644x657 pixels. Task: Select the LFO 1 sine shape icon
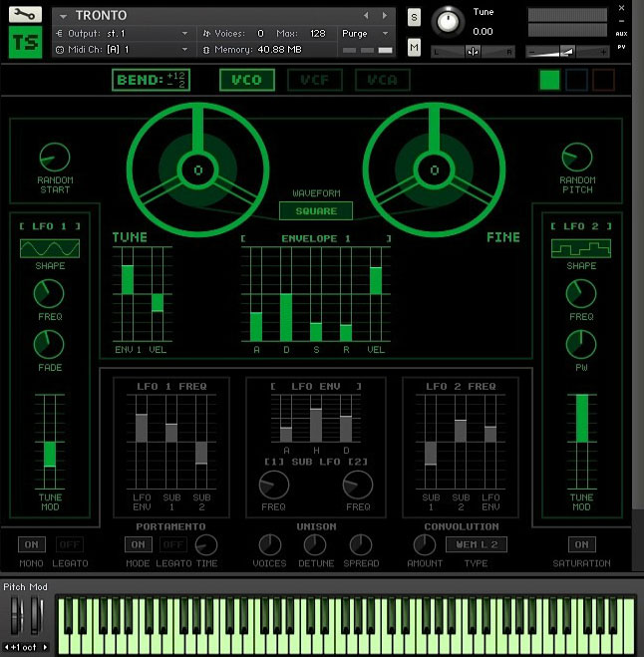(x=50, y=248)
